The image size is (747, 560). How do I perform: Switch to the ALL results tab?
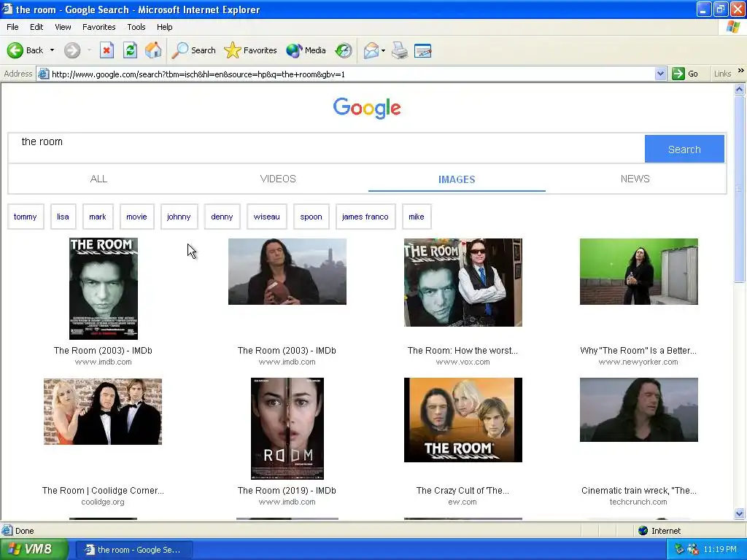(98, 179)
